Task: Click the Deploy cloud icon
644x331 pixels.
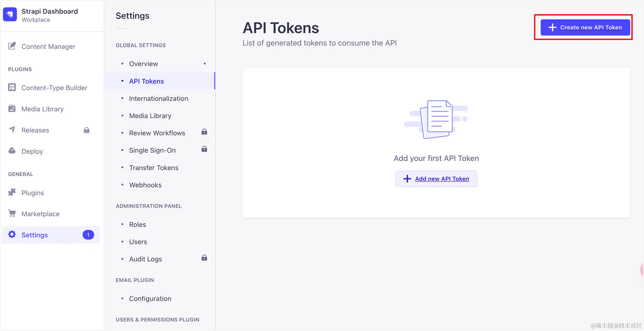Action: coord(12,151)
